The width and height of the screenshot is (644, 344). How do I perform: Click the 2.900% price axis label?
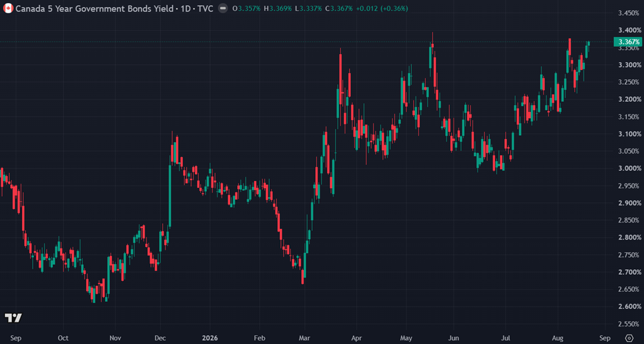(x=629, y=203)
